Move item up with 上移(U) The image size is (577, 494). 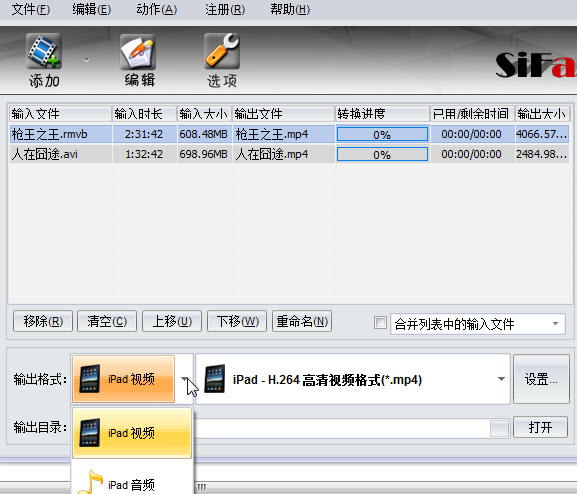[x=172, y=321]
